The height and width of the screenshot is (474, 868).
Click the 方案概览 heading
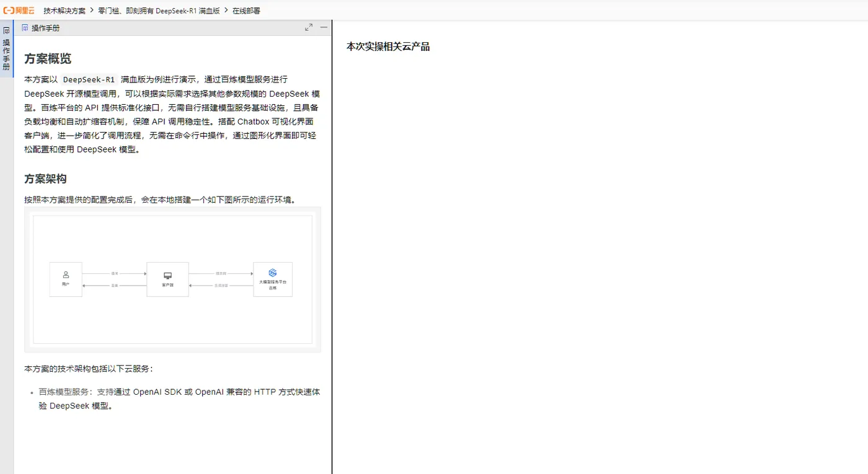[48, 59]
